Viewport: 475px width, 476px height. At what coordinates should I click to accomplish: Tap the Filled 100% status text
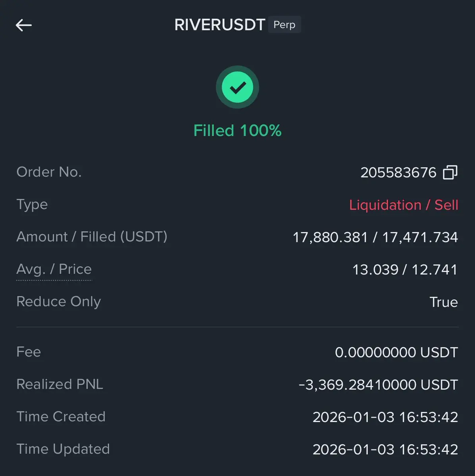(237, 131)
